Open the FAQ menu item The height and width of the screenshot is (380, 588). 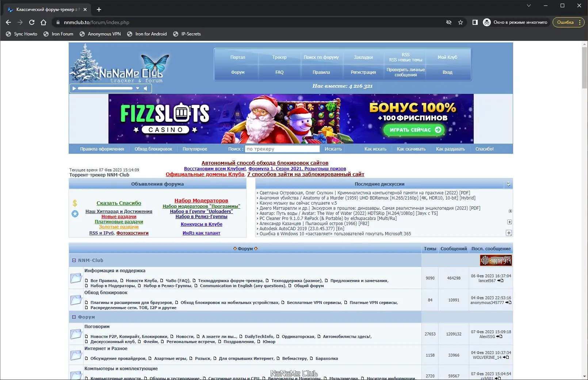279,72
